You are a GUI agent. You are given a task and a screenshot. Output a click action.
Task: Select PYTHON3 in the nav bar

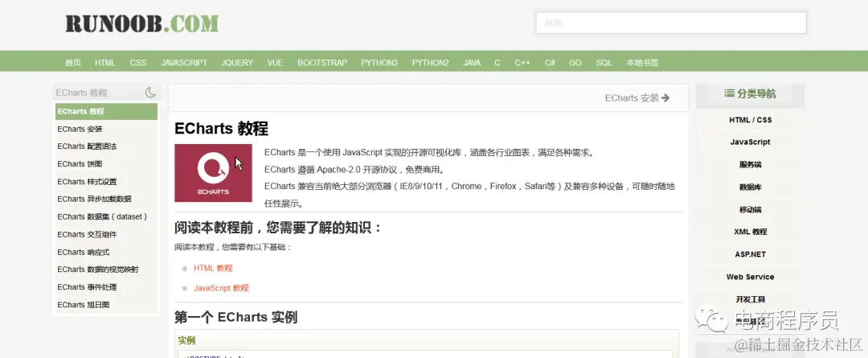pyautogui.click(x=379, y=63)
